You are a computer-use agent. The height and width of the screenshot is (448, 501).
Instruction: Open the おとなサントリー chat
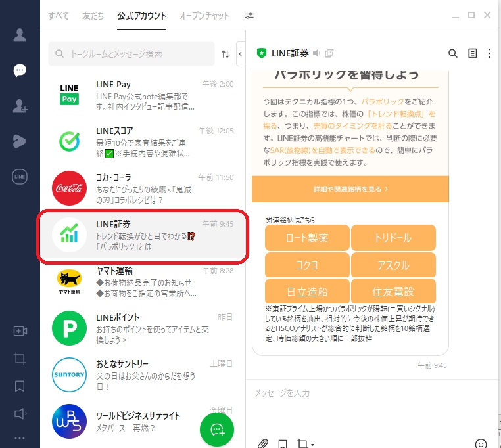pyautogui.click(x=143, y=375)
